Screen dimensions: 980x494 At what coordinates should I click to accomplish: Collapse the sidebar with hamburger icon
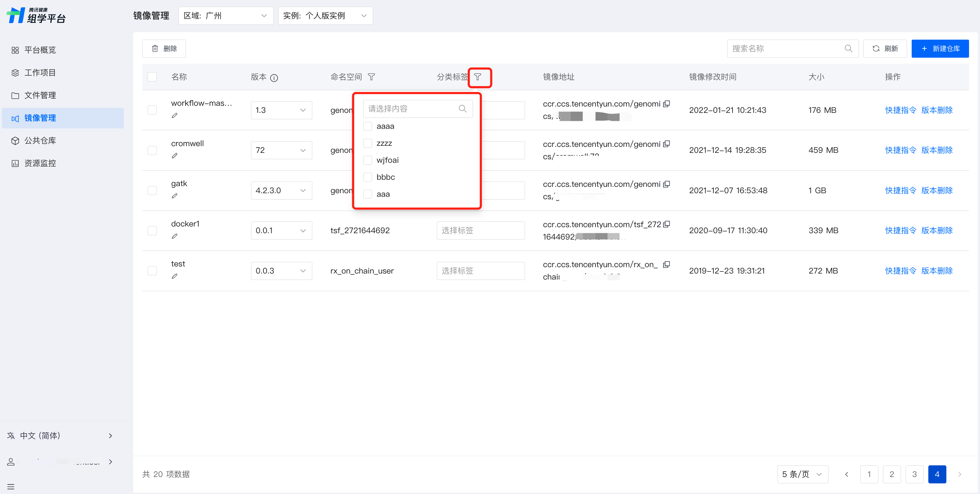click(11, 487)
